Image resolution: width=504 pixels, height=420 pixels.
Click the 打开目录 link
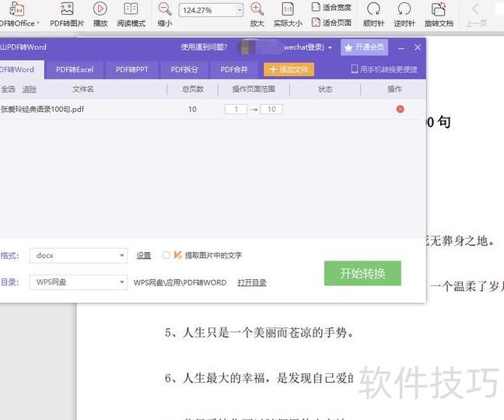pyautogui.click(x=252, y=282)
